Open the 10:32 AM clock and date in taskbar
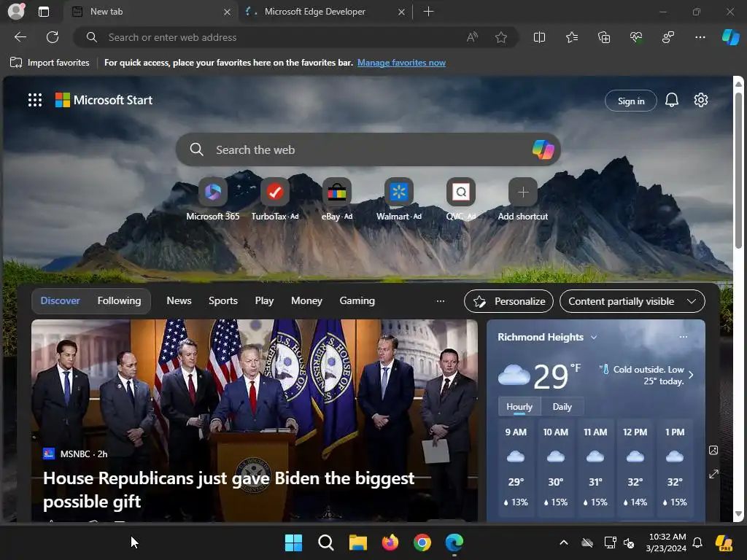This screenshot has height=560, width=747. 666,542
